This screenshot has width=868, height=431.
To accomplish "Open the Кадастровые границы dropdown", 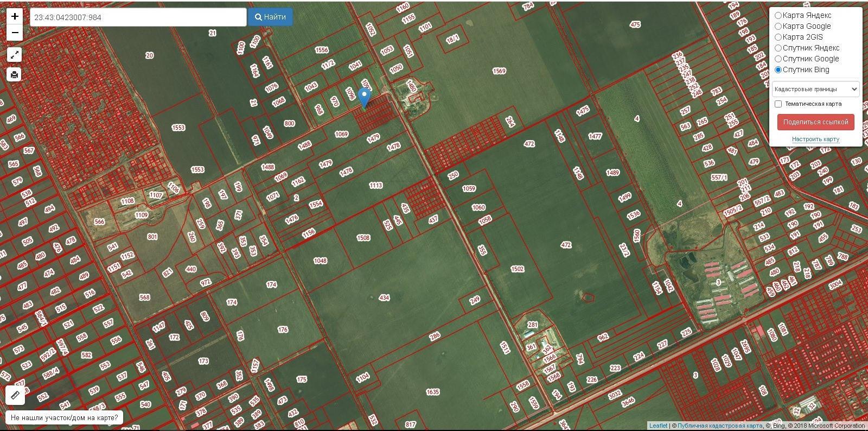I will click(815, 89).
